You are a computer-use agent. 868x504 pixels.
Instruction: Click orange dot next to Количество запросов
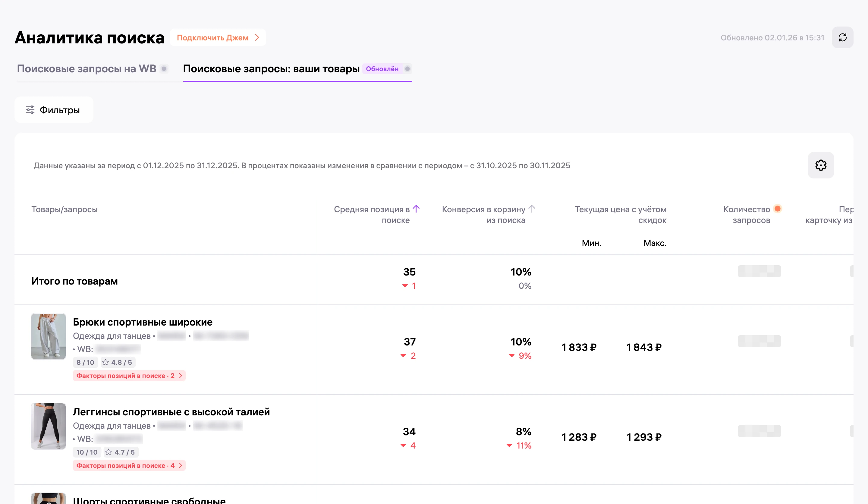click(777, 208)
